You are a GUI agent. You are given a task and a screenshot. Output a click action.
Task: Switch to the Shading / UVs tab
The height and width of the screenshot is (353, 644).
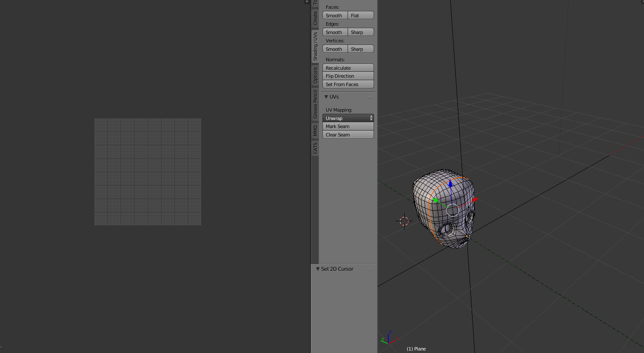click(315, 46)
